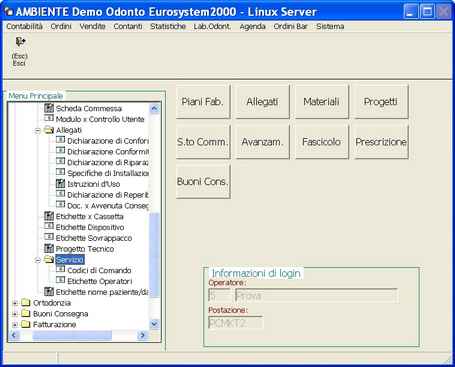This screenshot has height=367, width=455.
Task: Click the Allegati button
Action: tap(262, 101)
